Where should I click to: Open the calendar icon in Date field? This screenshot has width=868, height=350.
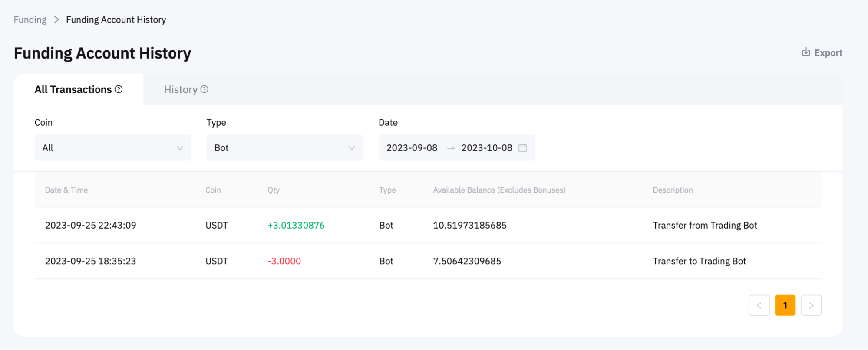(523, 148)
